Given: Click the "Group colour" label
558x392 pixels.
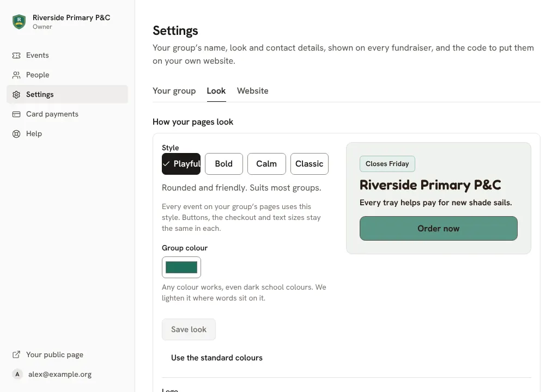Looking at the screenshot, I should tap(185, 248).
